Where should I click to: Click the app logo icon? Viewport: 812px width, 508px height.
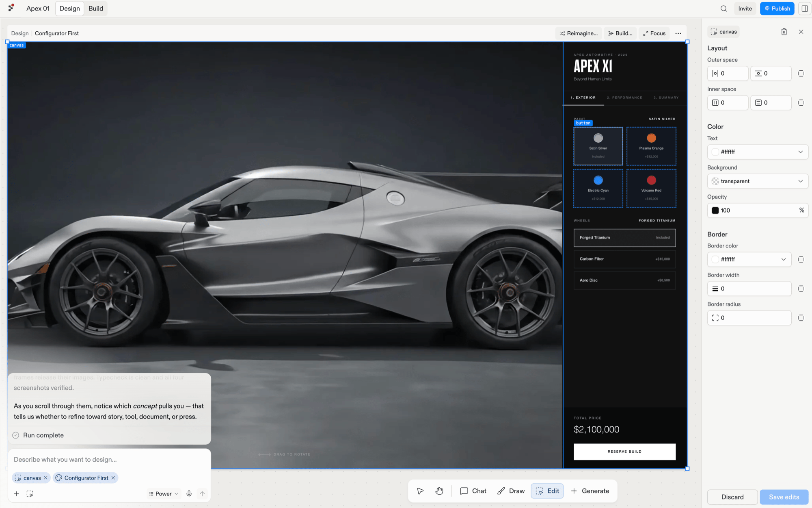[x=11, y=8]
